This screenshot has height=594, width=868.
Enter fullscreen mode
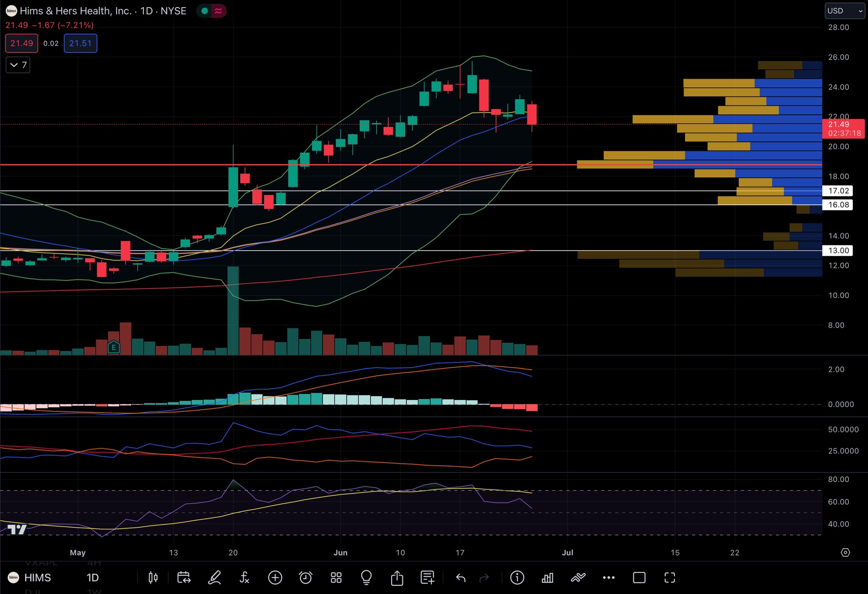[670, 578]
